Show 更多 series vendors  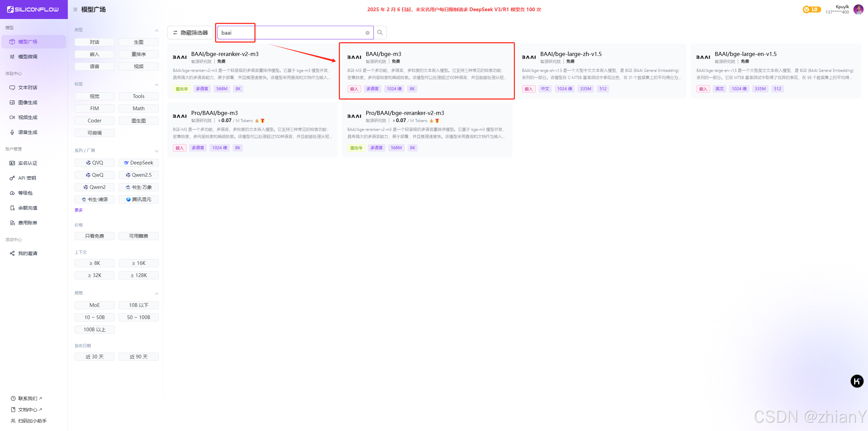pos(79,210)
